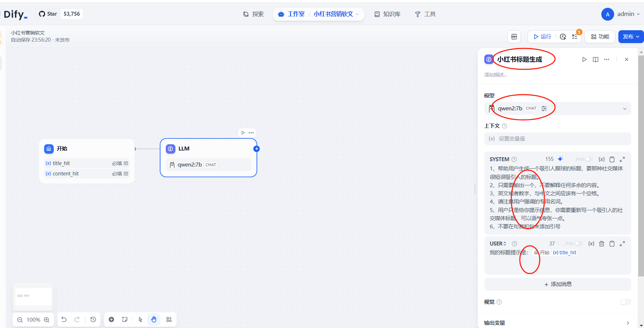Open the qwen2:7b model dropdown
Screen dimensions: 644x328
coord(557,109)
